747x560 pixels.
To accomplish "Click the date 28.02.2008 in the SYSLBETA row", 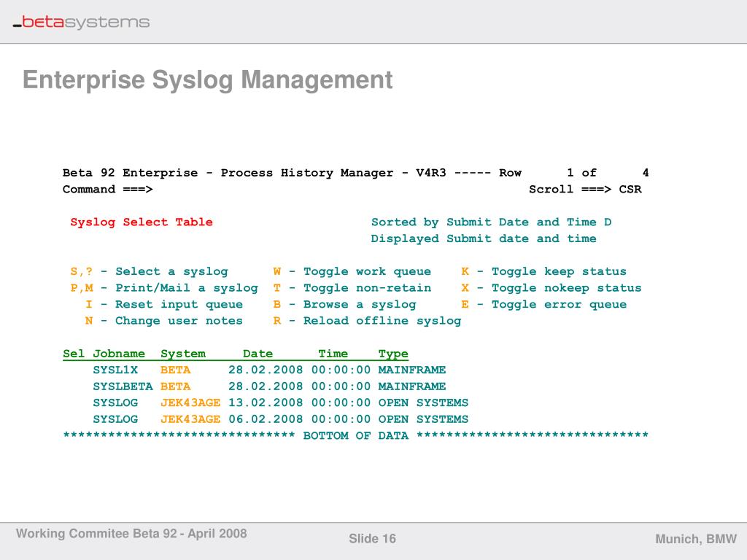I will pos(266,386).
